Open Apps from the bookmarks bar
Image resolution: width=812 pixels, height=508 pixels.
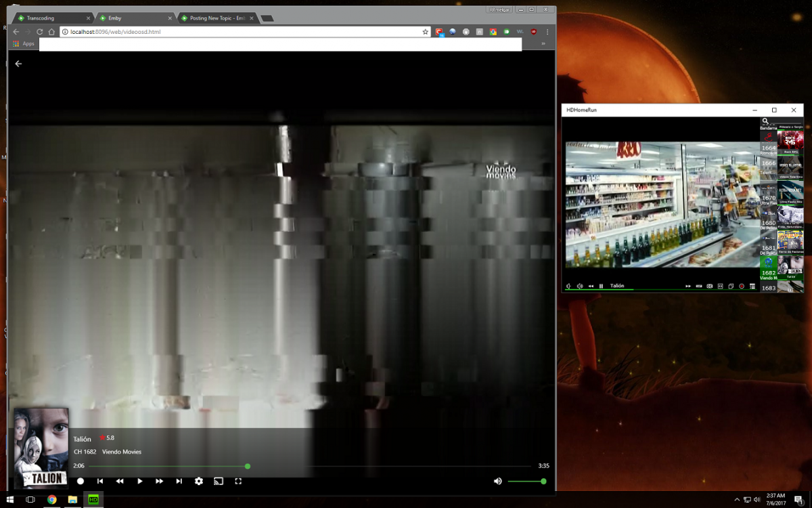(x=24, y=43)
